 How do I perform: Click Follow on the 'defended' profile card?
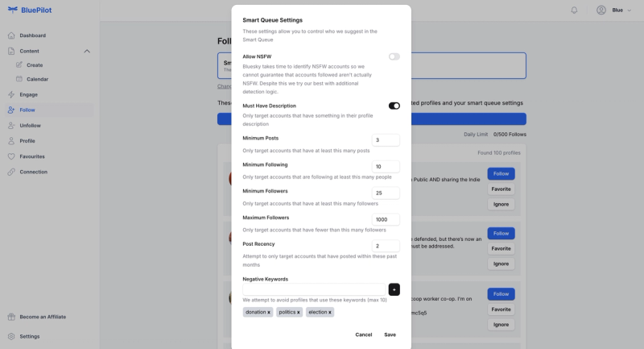click(x=501, y=234)
